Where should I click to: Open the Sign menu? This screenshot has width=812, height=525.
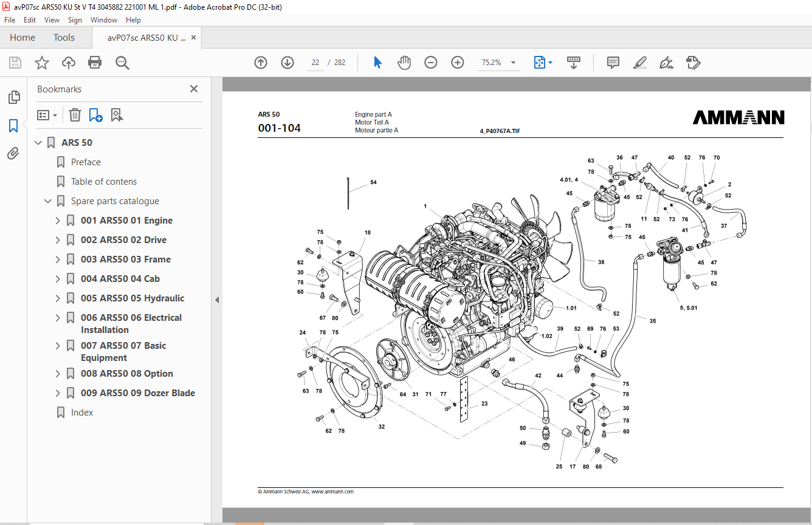[x=75, y=20]
